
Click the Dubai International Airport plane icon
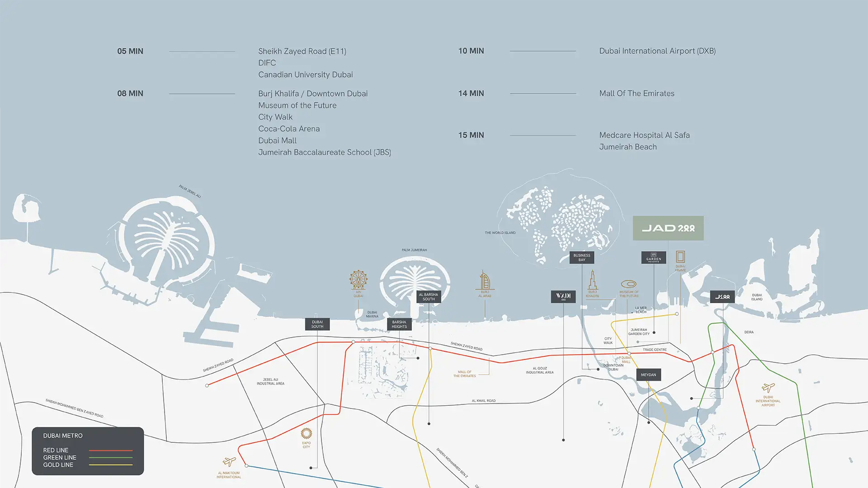768,388
